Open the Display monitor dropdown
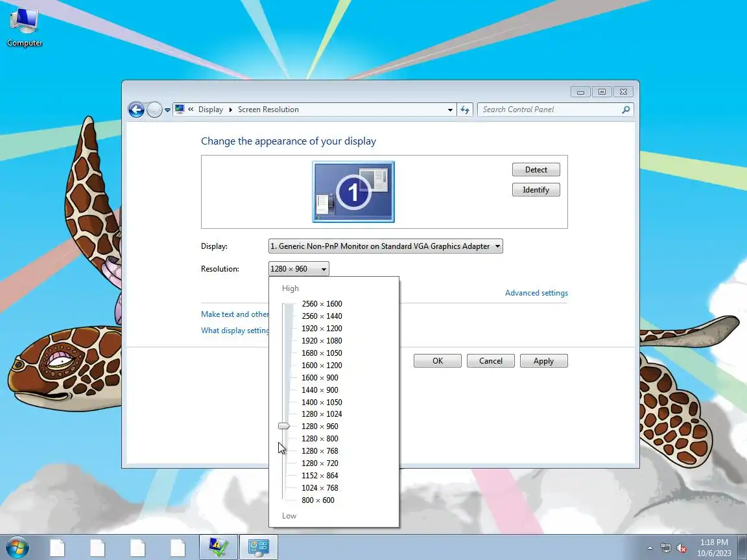This screenshot has width=747, height=560. pyautogui.click(x=385, y=246)
